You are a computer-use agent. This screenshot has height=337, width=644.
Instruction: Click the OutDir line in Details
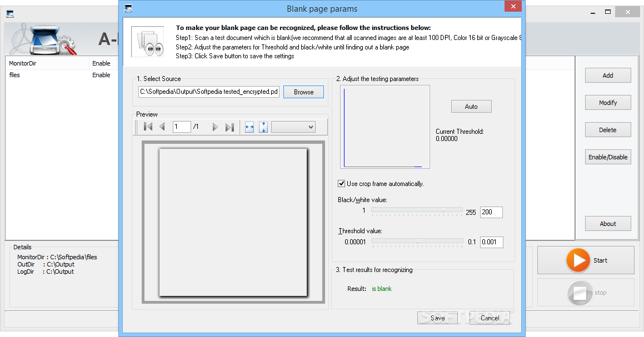pyautogui.click(x=46, y=264)
